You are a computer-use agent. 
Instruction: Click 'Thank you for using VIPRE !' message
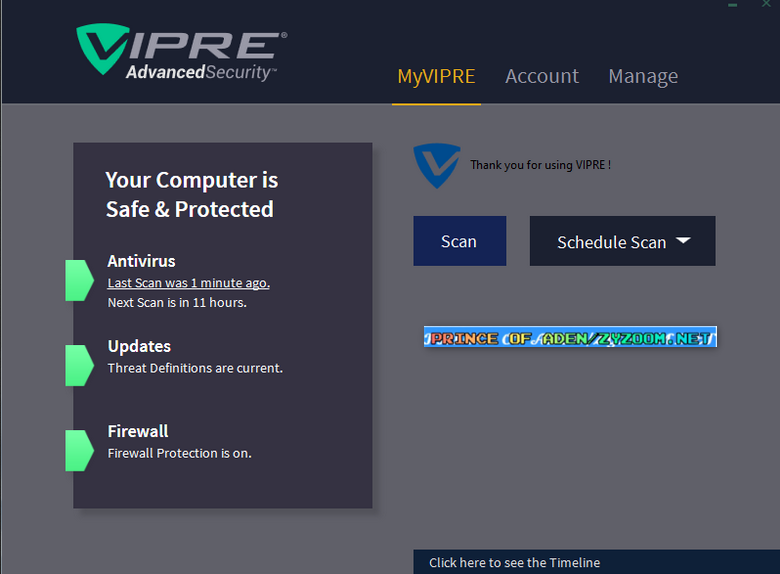541,165
